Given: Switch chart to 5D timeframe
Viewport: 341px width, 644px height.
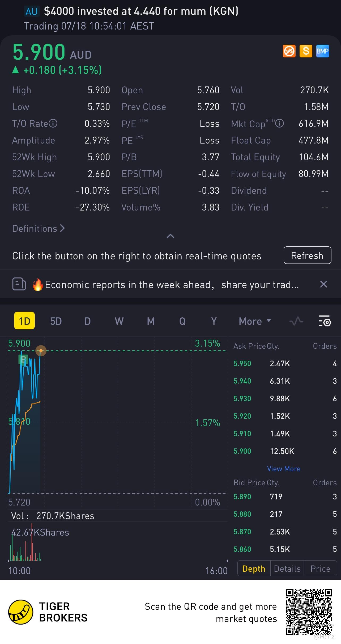Looking at the screenshot, I should [x=56, y=321].
